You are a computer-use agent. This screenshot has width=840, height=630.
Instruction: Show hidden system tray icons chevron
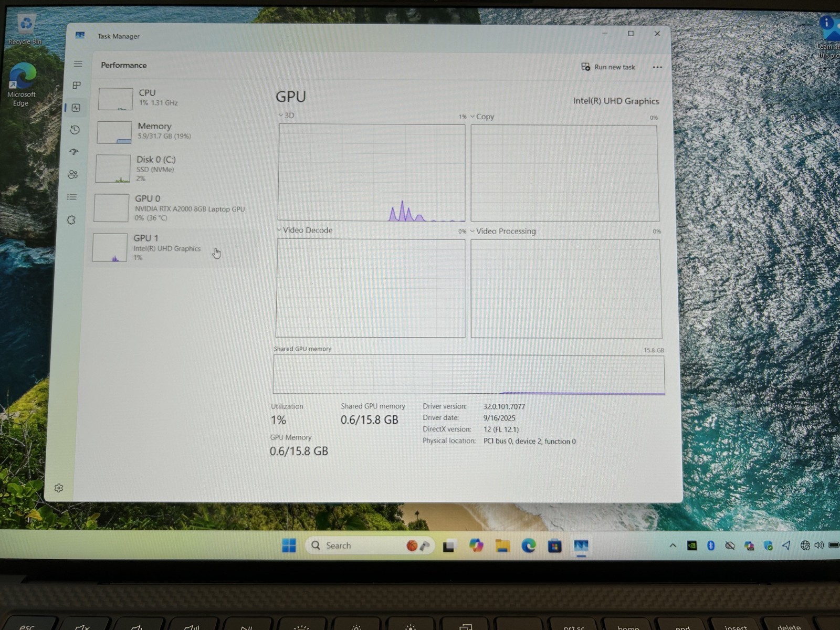tap(673, 545)
